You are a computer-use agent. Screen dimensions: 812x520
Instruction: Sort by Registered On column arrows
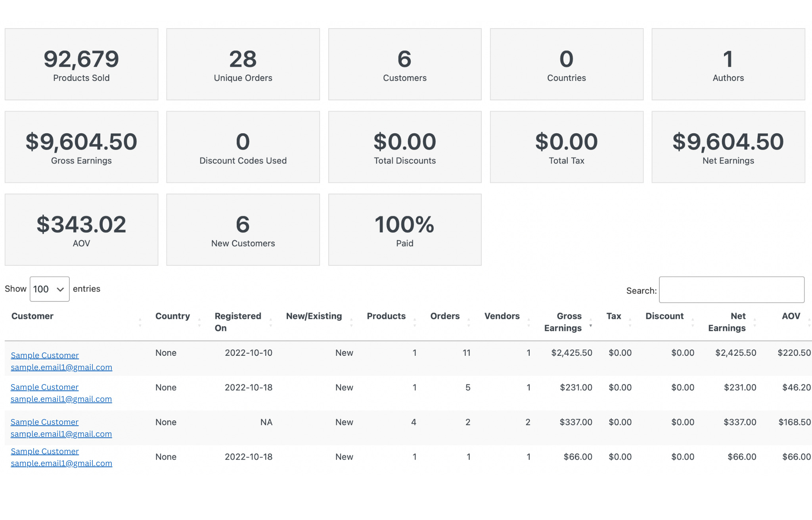(x=271, y=322)
